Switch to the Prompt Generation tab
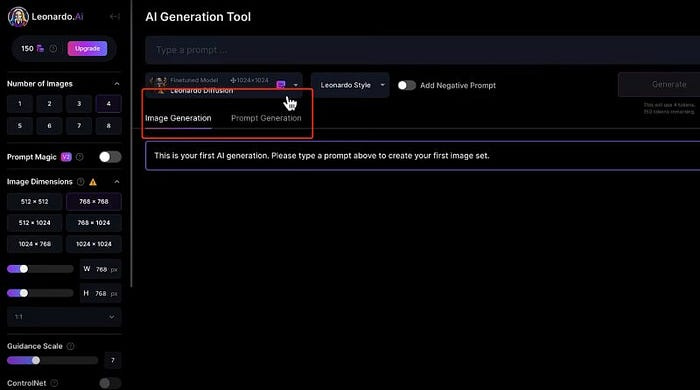The height and width of the screenshot is (390, 700). (266, 118)
